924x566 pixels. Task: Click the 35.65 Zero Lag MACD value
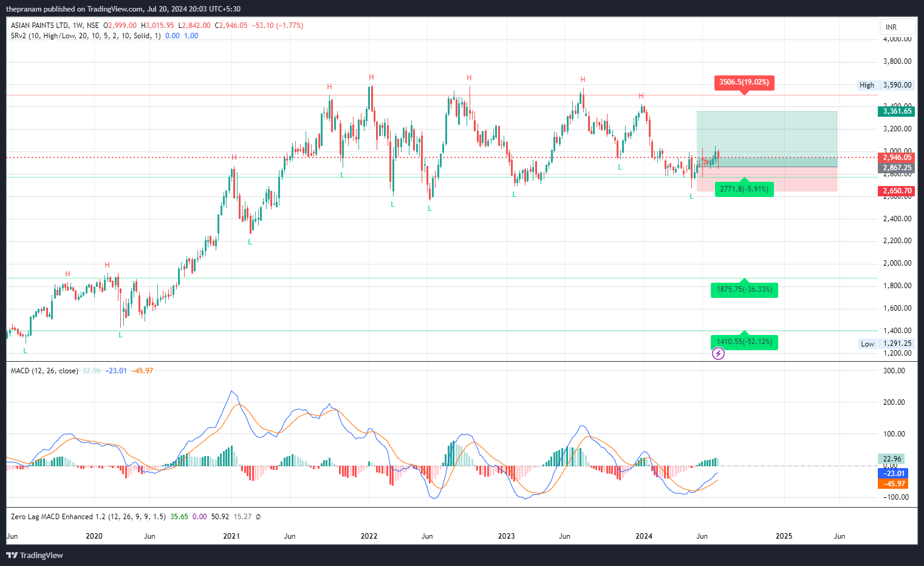point(179,517)
